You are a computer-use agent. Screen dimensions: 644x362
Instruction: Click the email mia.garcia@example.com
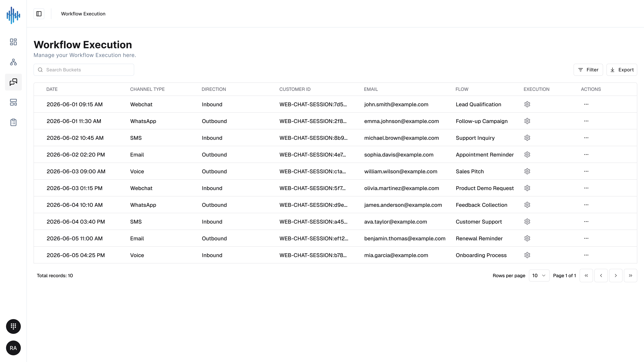tap(396, 255)
